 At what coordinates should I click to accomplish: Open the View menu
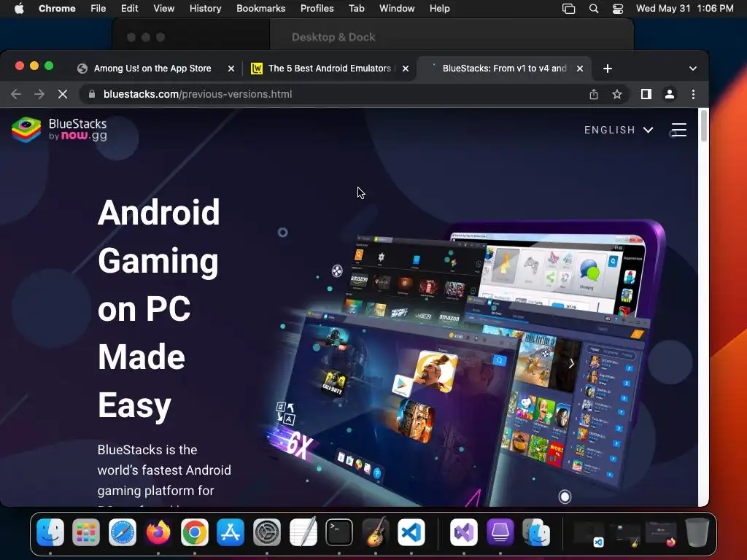point(164,9)
